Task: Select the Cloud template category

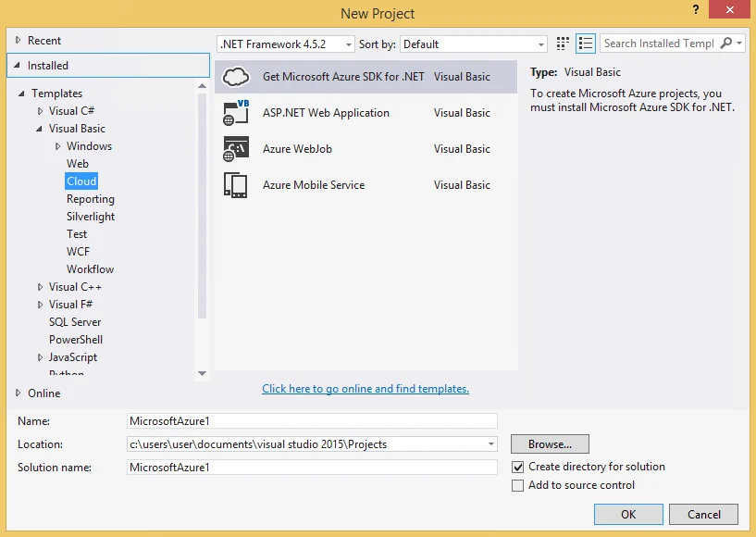Action: coord(81,181)
